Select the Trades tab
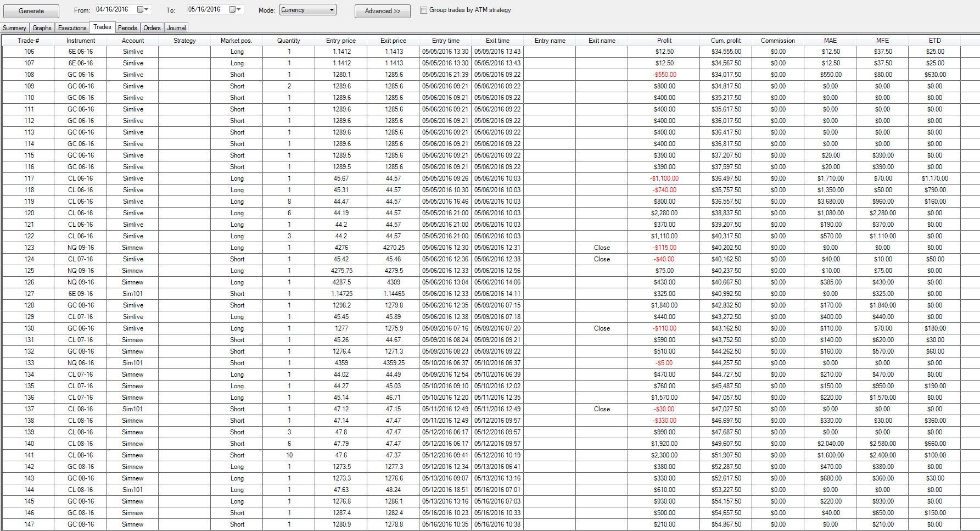The width and height of the screenshot is (980, 531). tap(102, 27)
